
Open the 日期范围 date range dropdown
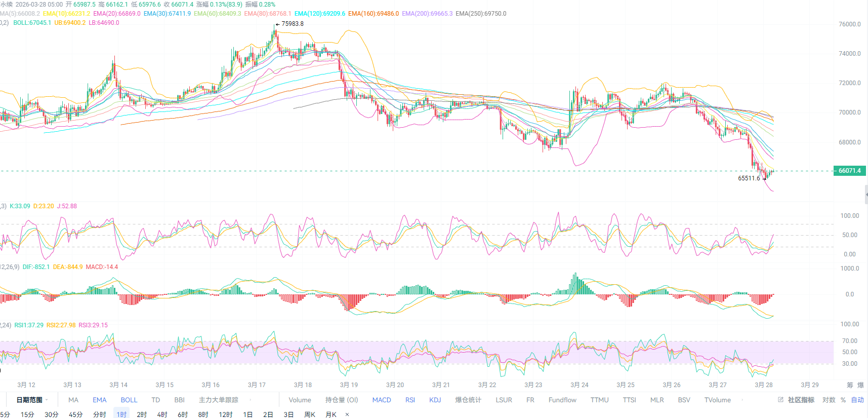coord(32,400)
